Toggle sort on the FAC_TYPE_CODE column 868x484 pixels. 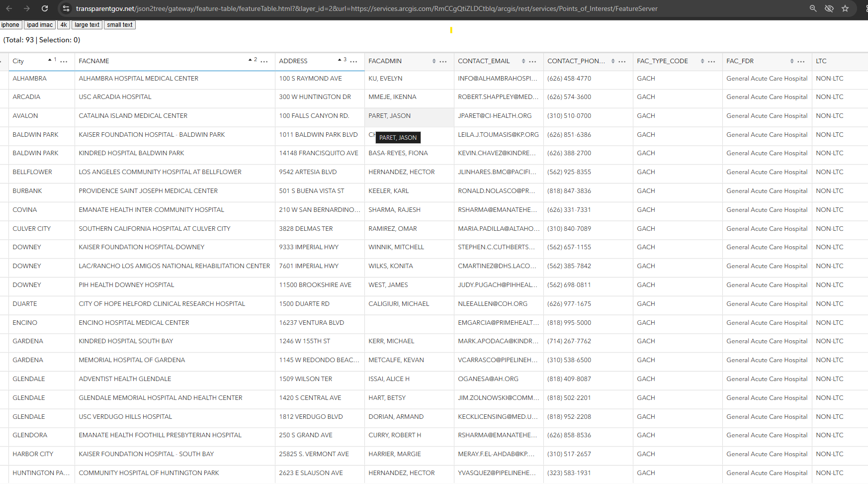pos(702,61)
